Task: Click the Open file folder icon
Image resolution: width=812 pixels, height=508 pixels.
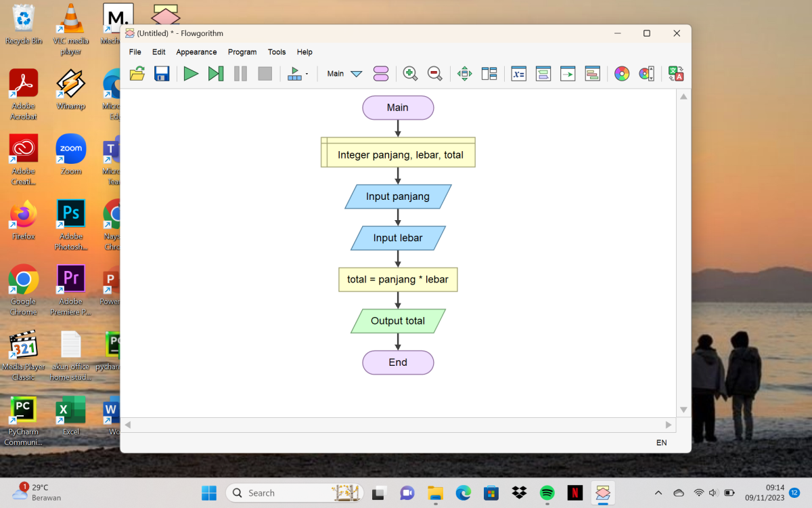Action: [x=137, y=74]
